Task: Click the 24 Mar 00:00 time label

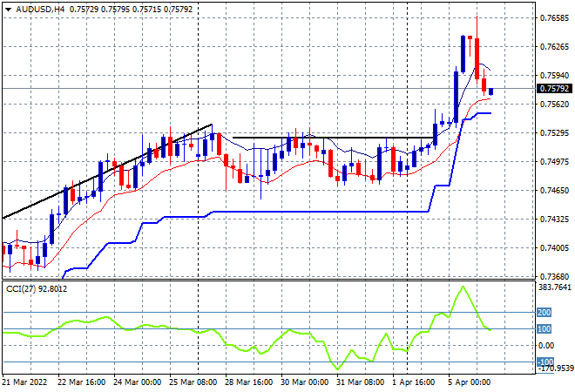Action: (137, 382)
